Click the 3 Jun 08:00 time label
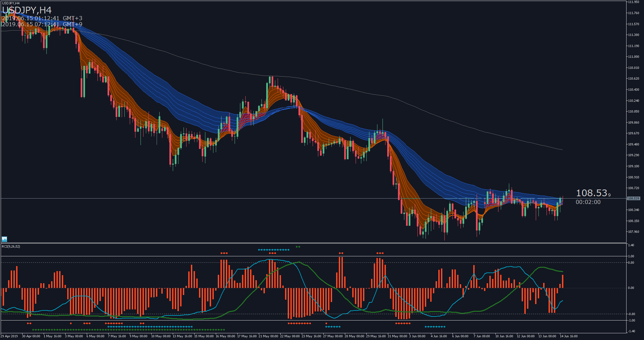The width and height of the screenshot is (644, 340). (x=417, y=336)
